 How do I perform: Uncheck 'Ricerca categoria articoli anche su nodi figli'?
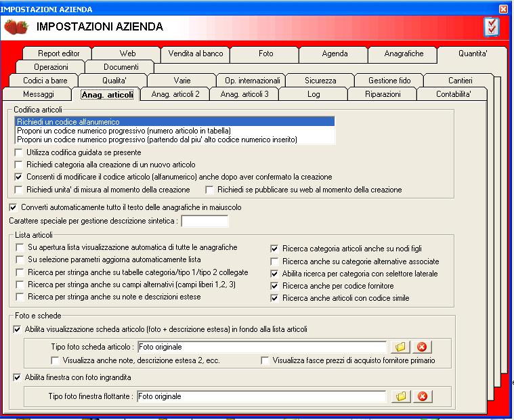pos(274,249)
